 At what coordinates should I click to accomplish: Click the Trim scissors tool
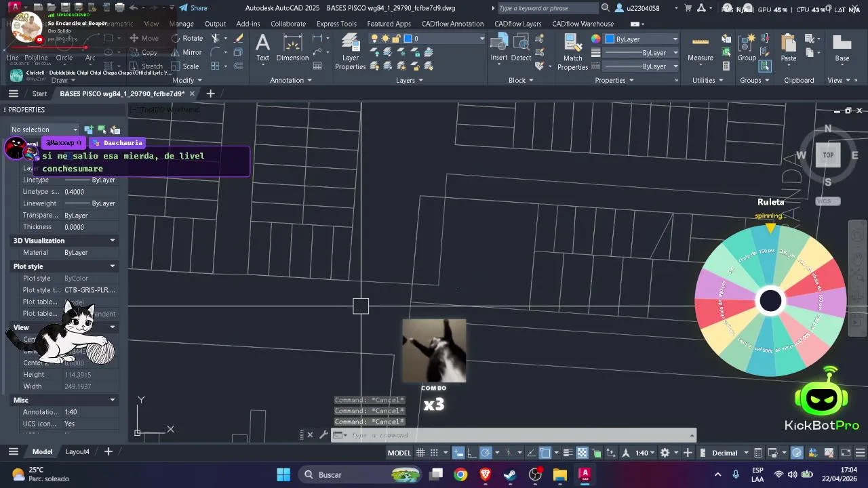click(x=216, y=39)
